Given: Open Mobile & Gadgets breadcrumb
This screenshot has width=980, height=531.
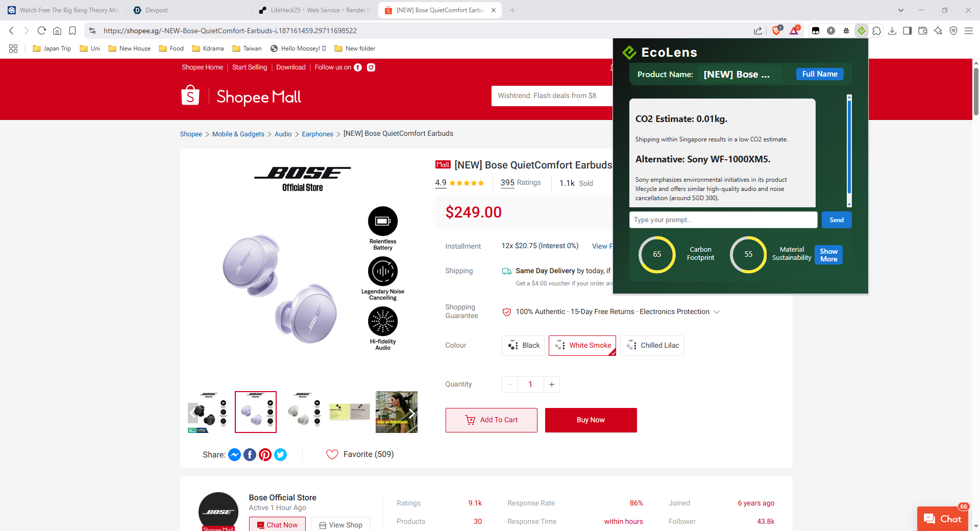Looking at the screenshot, I should click(x=238, y=134).
